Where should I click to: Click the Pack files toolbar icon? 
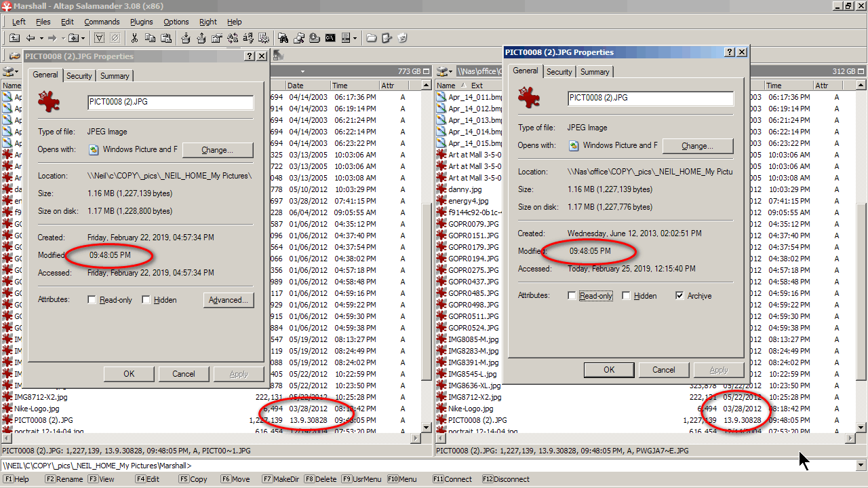pos(186,38)
